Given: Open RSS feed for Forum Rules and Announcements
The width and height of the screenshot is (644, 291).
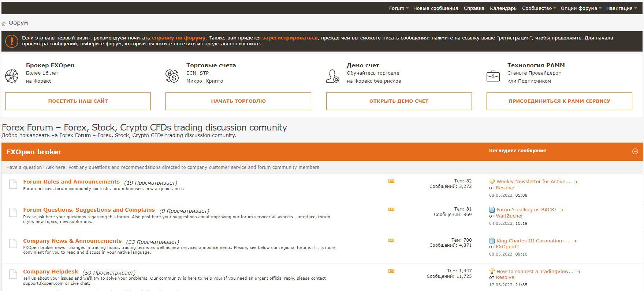Looking at the screenshot, I should tap(391, 181).
